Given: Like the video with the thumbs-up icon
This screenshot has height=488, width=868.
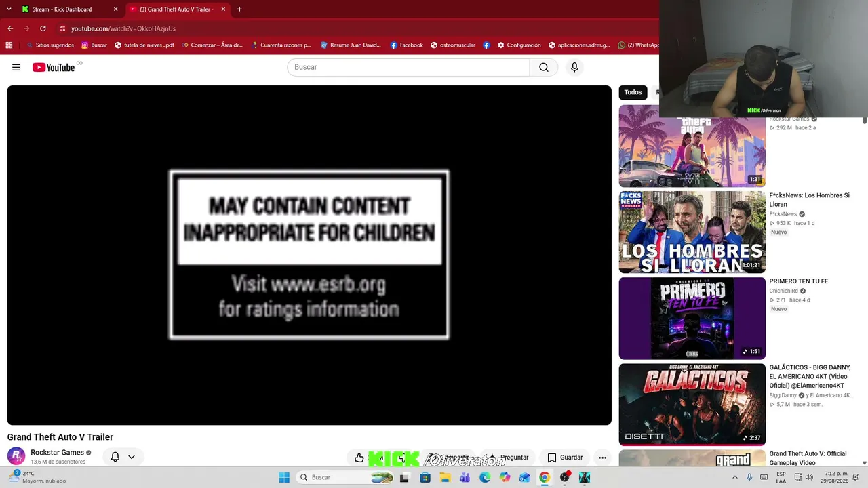Looking at the screenshot, I should pyautogui.click(x=359, y=457).
